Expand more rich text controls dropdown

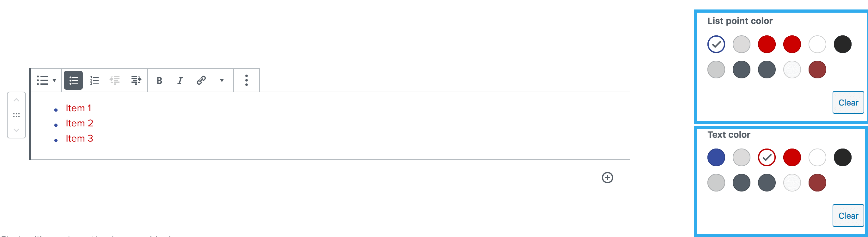[222, 81]
